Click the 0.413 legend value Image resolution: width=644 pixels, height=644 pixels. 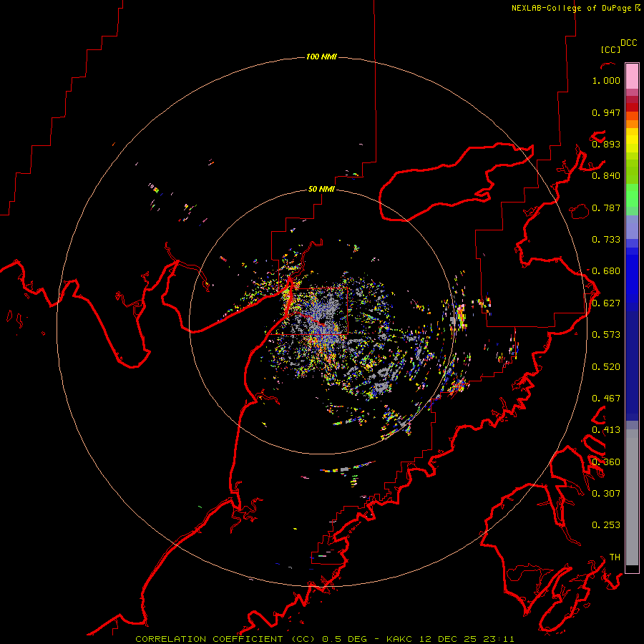pos(606,430)
